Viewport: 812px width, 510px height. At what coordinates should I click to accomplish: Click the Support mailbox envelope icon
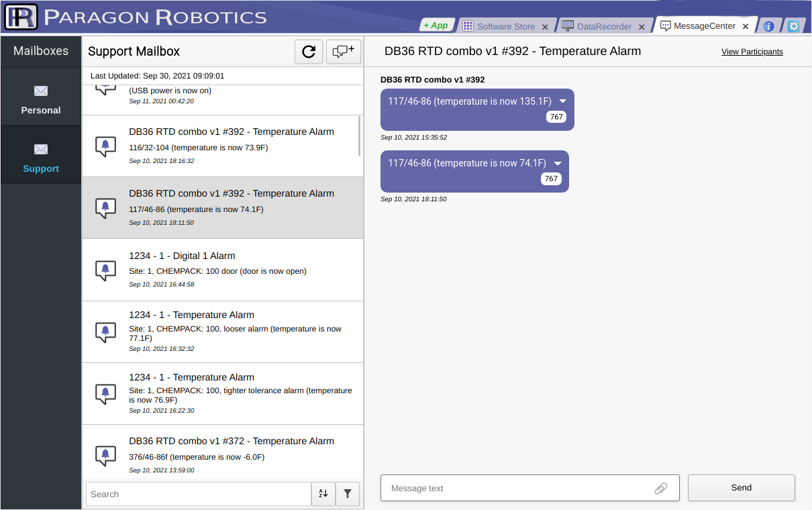(x=41, y=149)
